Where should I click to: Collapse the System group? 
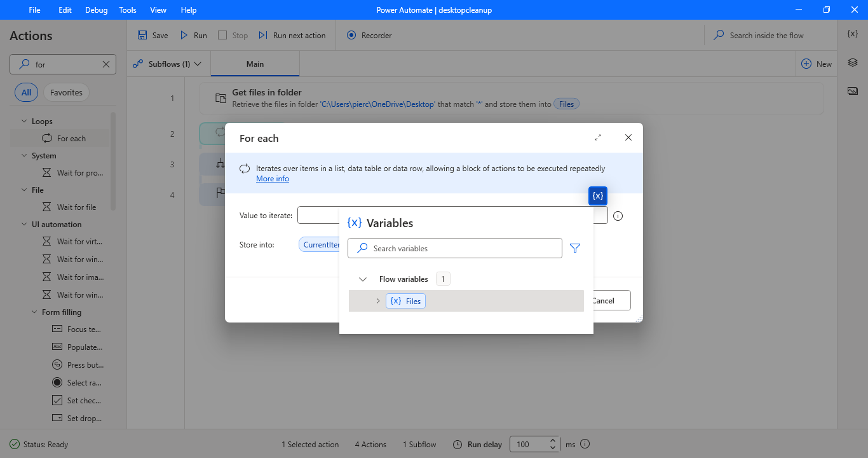coord(24,156)
